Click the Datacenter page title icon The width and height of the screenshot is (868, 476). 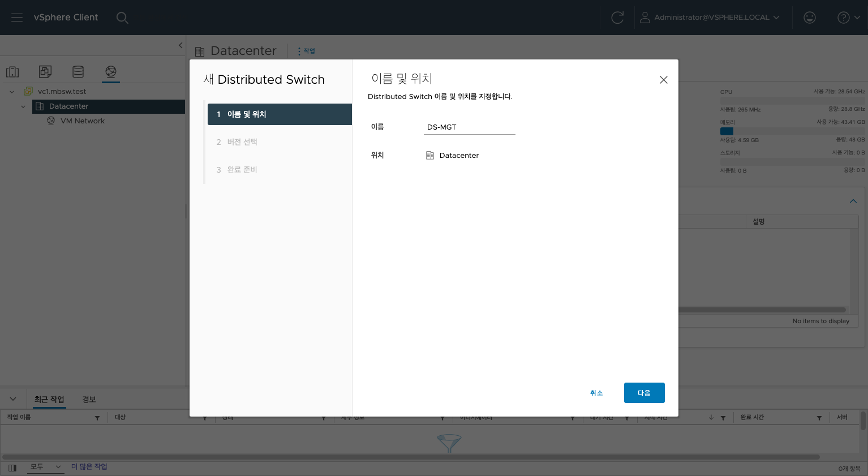tap(200, 52)
